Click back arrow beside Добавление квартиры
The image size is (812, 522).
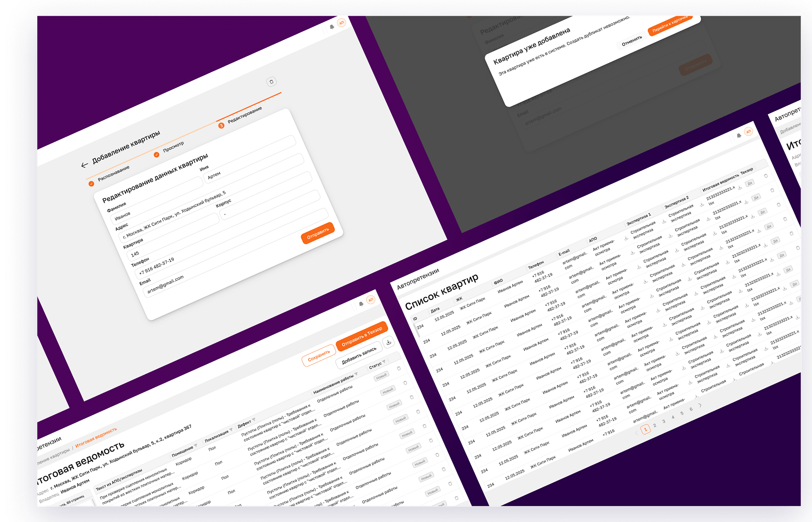(x=85, y=165)
